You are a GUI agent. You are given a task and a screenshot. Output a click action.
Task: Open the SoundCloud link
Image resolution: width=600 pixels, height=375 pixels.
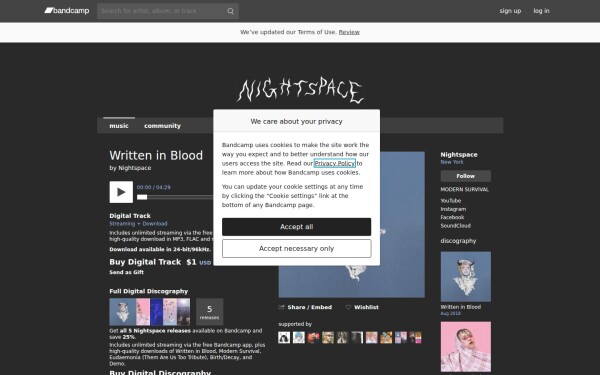pyautogui.click(x=456, y=226)
